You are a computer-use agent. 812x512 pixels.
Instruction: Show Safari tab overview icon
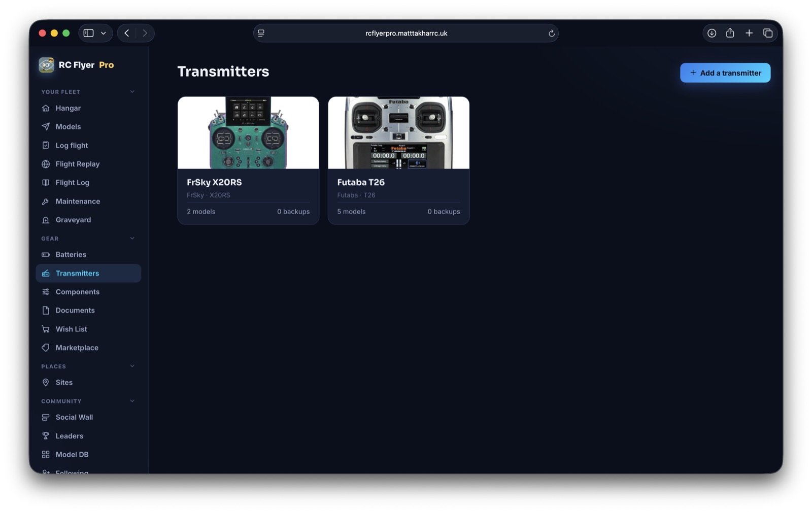coord(768,33)
